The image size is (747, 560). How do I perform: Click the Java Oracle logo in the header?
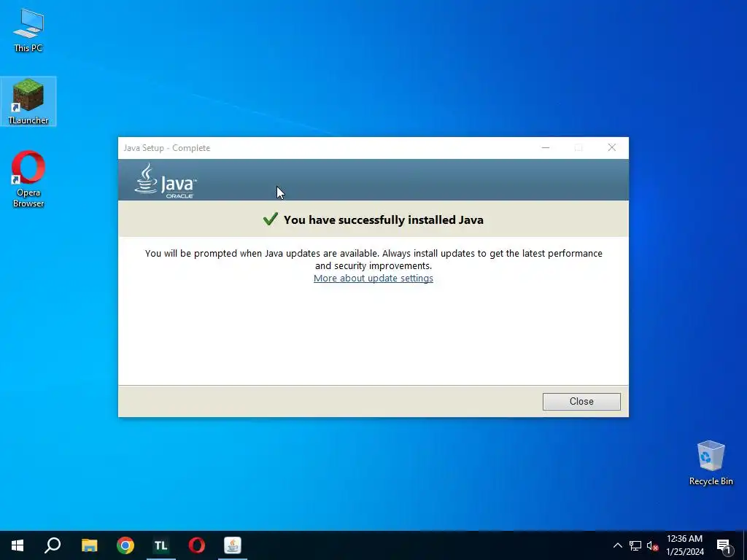[166, 181]
